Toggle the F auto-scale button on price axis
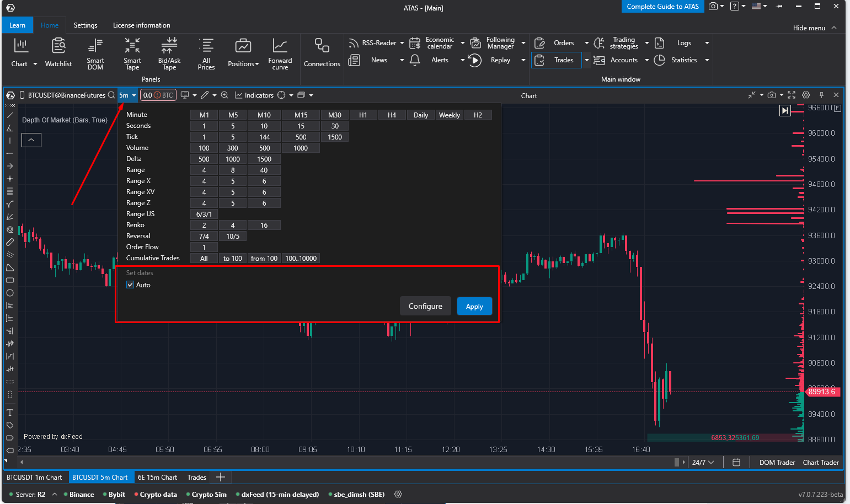 pyautogui.click(x=837, y=108)
